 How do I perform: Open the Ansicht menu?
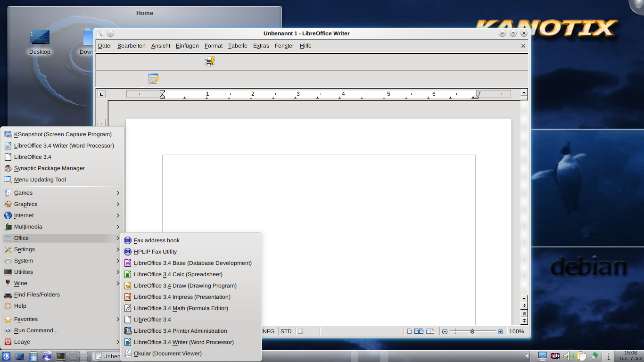[x=161, y=46]
